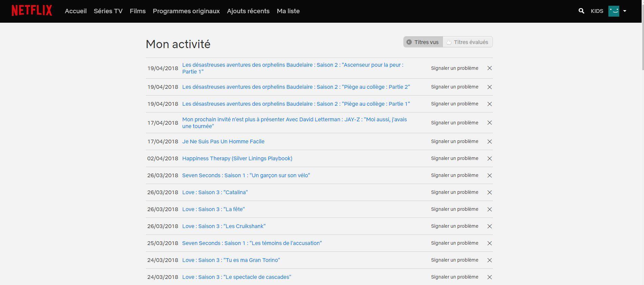Image resolution: width=644 pixels, height=285 pixels.
Task: Click the Netflix logo
Action: (32, 11)
